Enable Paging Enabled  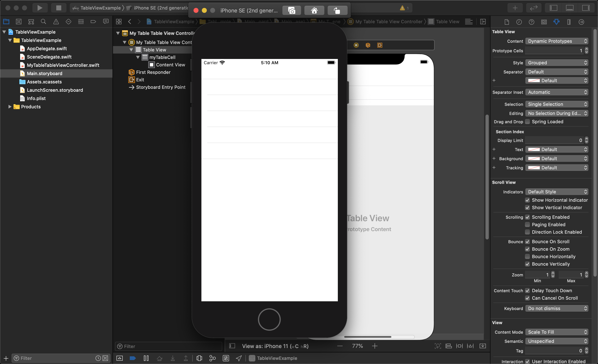click(x=527, y=225)
